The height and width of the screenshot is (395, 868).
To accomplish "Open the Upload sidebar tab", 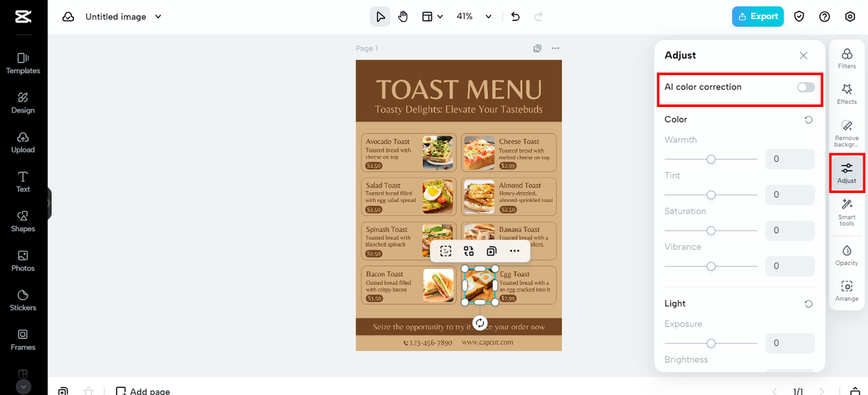I will (x=23, y=142).
